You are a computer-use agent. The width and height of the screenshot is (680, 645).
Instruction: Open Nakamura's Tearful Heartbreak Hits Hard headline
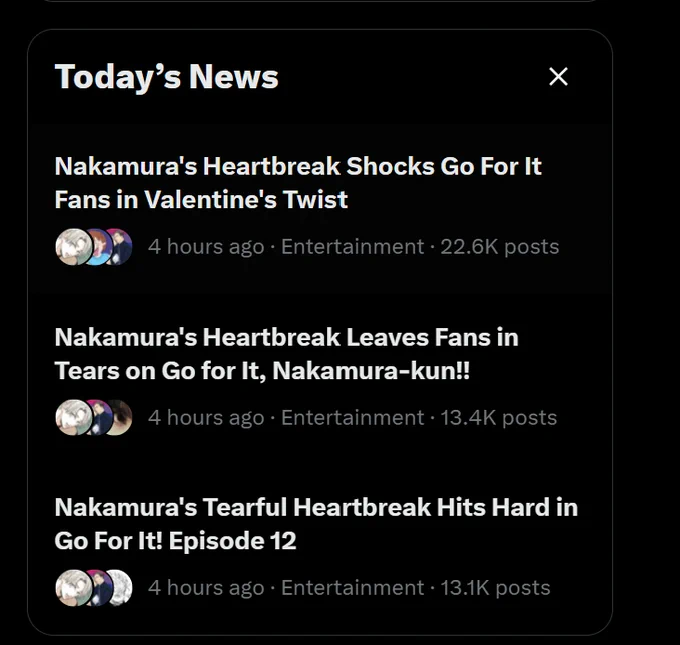tap(316, 524)
